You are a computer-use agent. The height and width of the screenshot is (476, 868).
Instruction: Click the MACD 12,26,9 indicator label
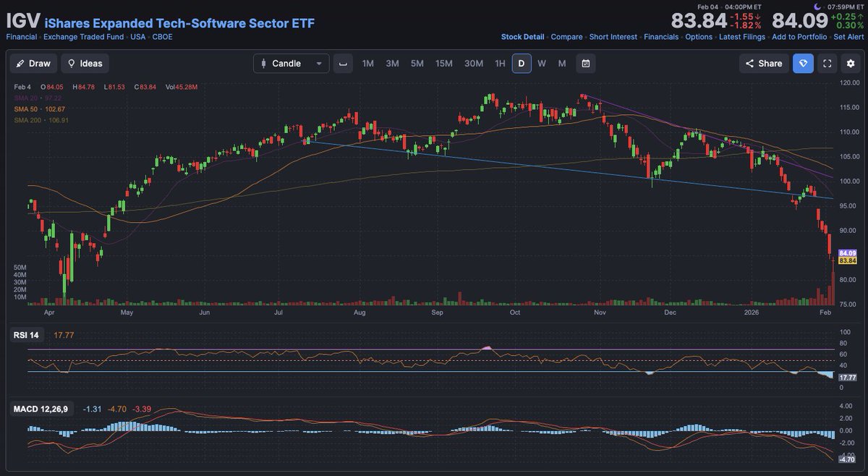tap(41, 409)
